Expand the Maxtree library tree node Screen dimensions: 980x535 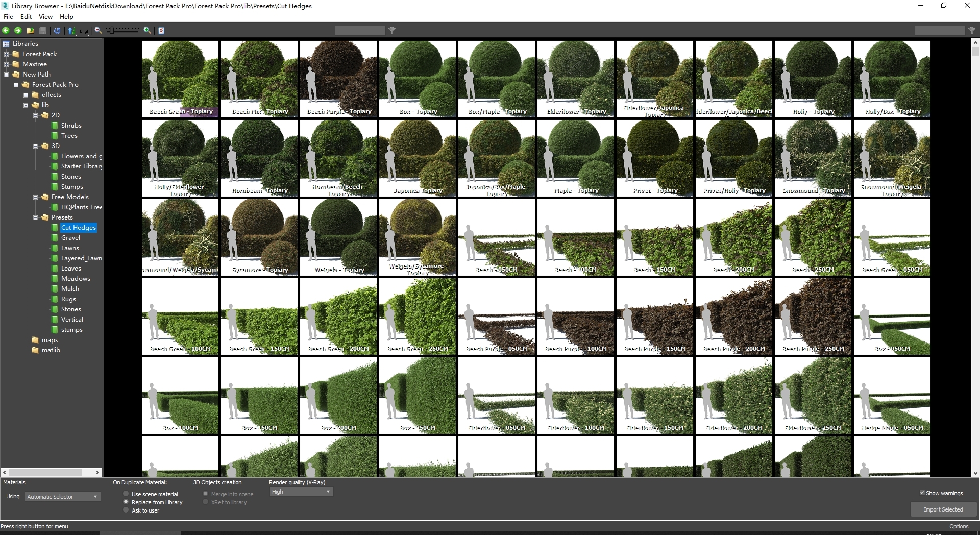(x=7, y=64)
